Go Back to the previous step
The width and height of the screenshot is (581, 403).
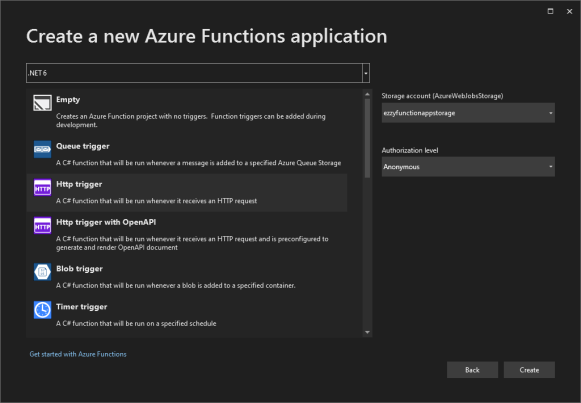[x=472, y=370]
